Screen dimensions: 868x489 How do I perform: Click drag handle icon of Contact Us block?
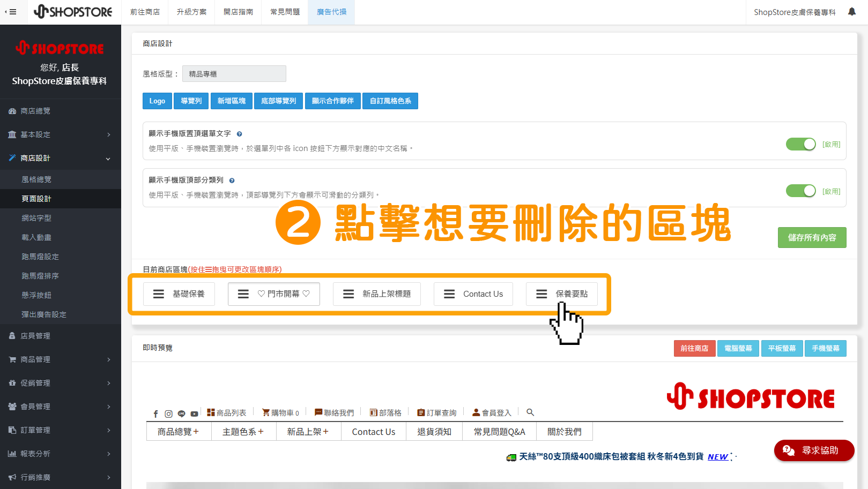pyautogui.click(x=449, y=294)
